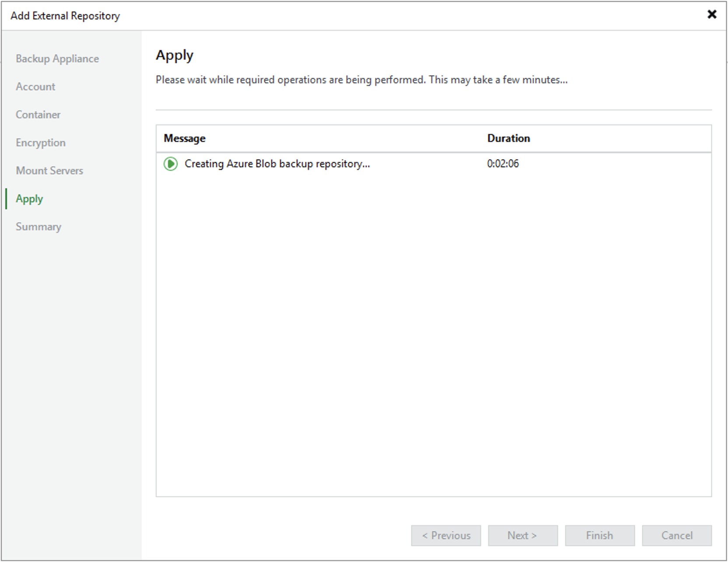Viewport: 728px width, 562px height.
Task: Switch to the Encryption step
Action: point(41,143)
